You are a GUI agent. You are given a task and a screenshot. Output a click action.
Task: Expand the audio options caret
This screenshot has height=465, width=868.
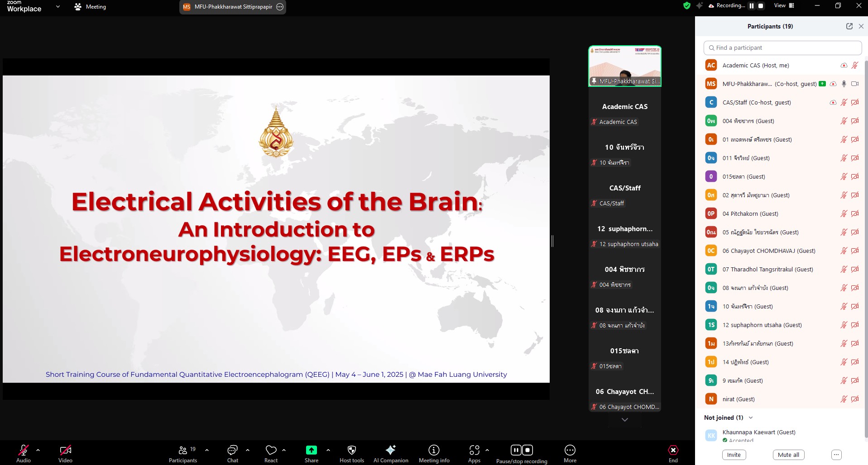(x=38, y=450)
